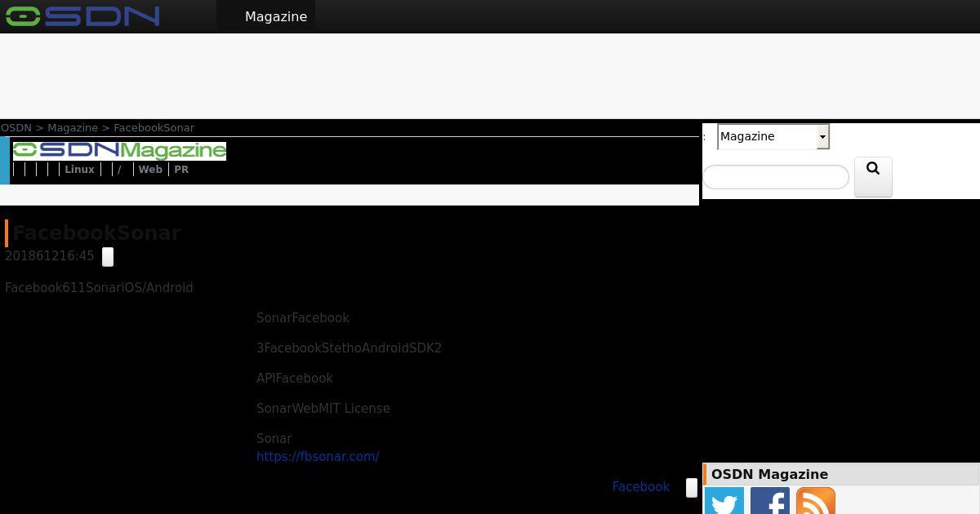Open OSDN Magazine Twitter icon
Image resolution: width=980 pixels, height=514 pixels.
click(x=724, y=502)
